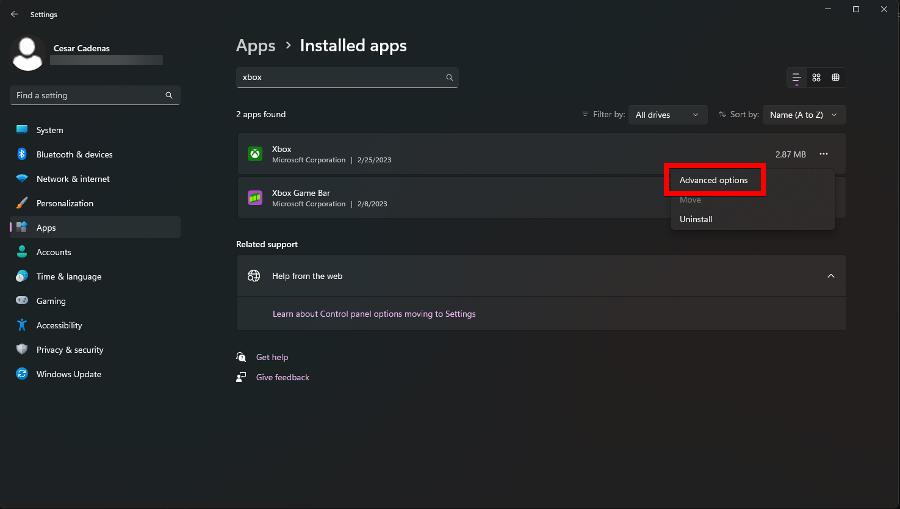This screenshot has width=900, height=509.
Task: Open the Get help link
Action: click(x=272, y=357)
